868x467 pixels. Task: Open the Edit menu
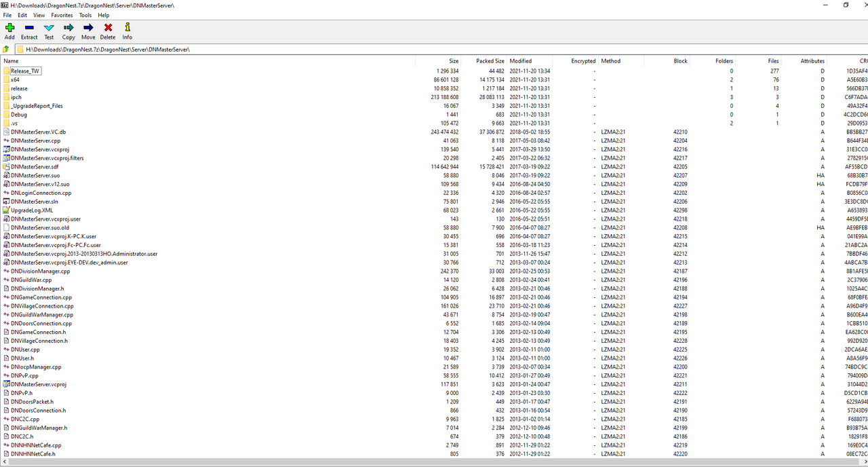click(x=23, y=15)
